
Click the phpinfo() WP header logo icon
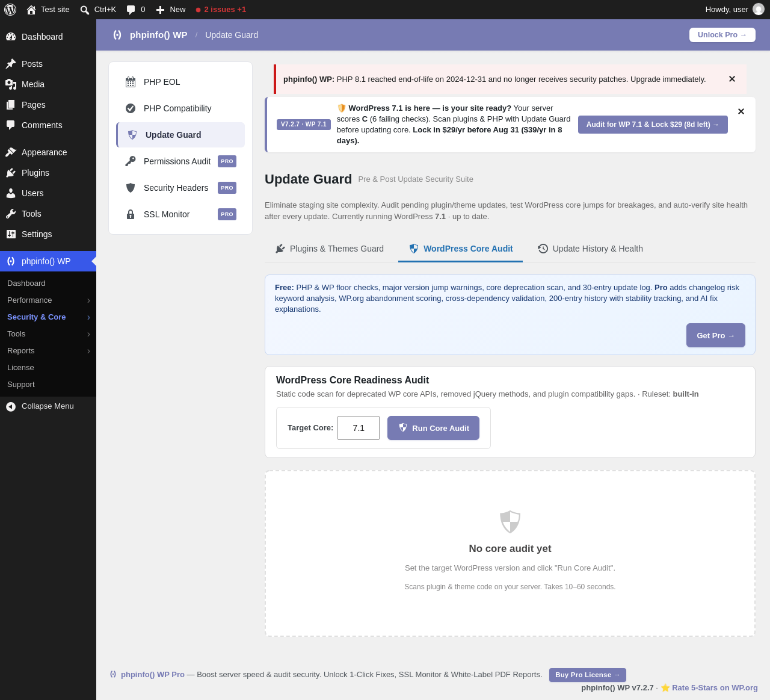(x=117, y=35)
